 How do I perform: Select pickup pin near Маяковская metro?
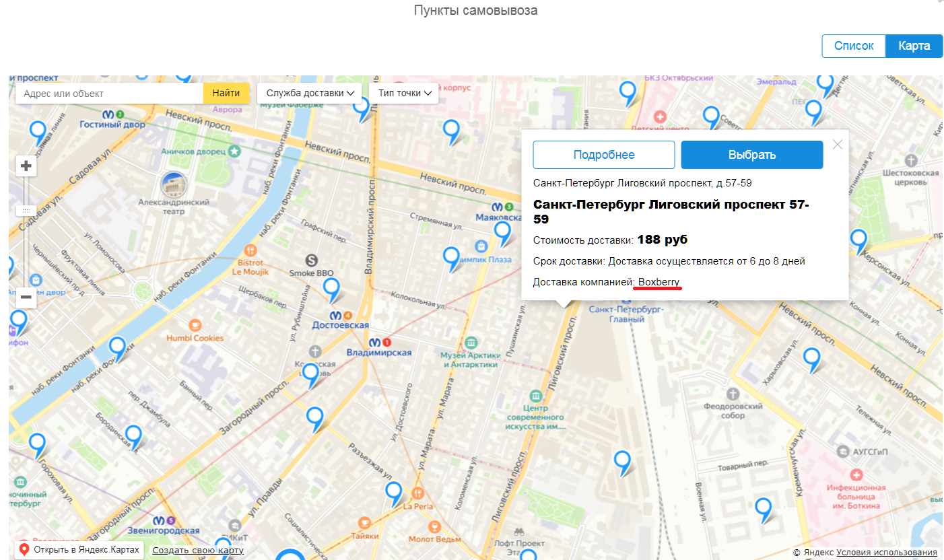click(x=502, y=233)
